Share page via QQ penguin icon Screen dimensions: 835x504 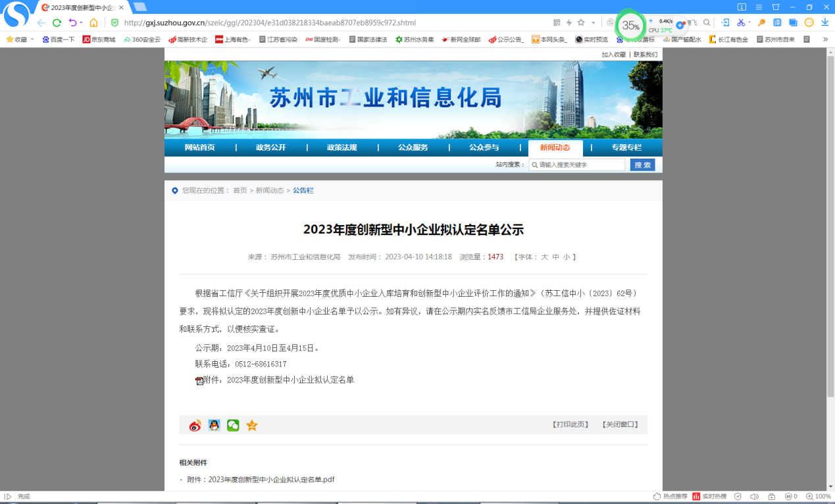coord(214,426)
